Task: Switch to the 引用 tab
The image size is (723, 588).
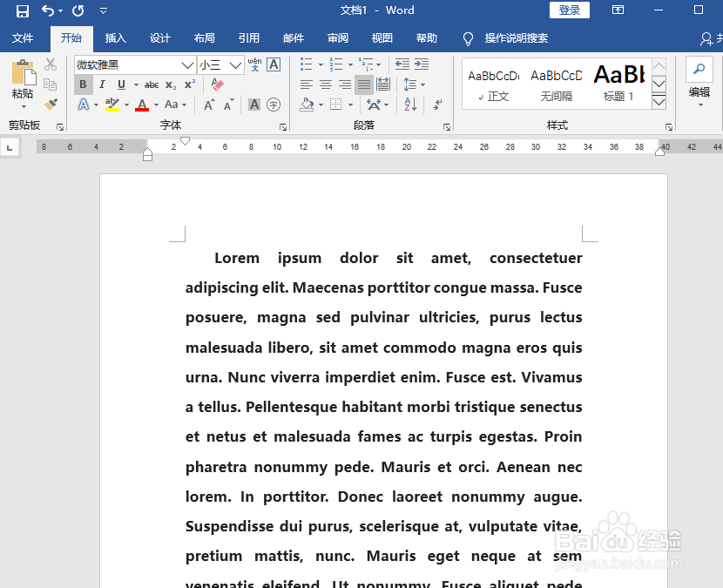Action: click(248, 37)
